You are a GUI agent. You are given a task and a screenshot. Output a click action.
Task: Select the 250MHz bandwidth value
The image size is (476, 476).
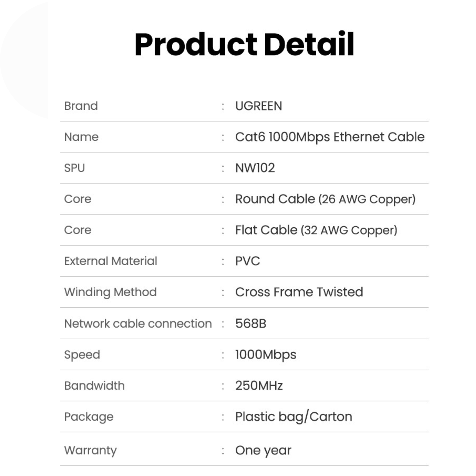tap(259, 386)
